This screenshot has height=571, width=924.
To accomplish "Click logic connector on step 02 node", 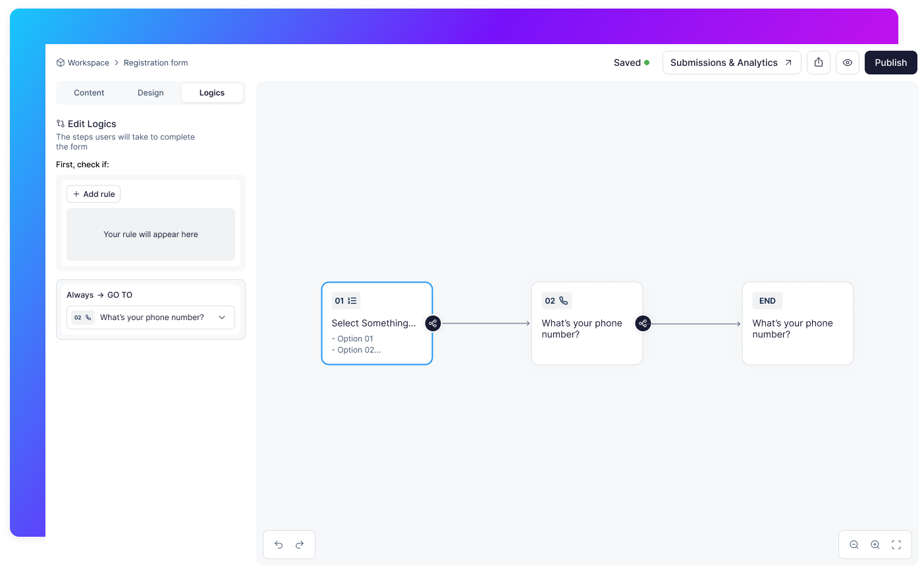I will 643,323.
